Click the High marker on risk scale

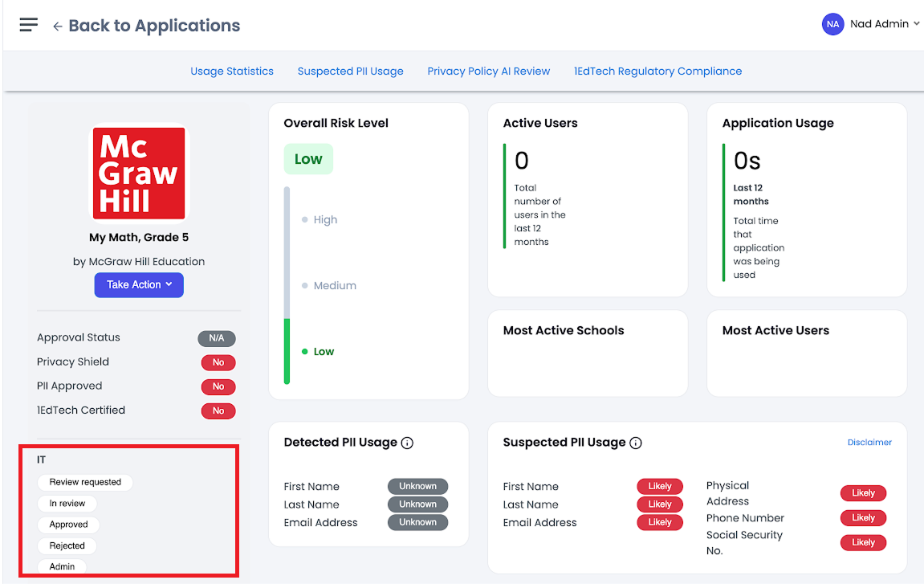[320, 220]
